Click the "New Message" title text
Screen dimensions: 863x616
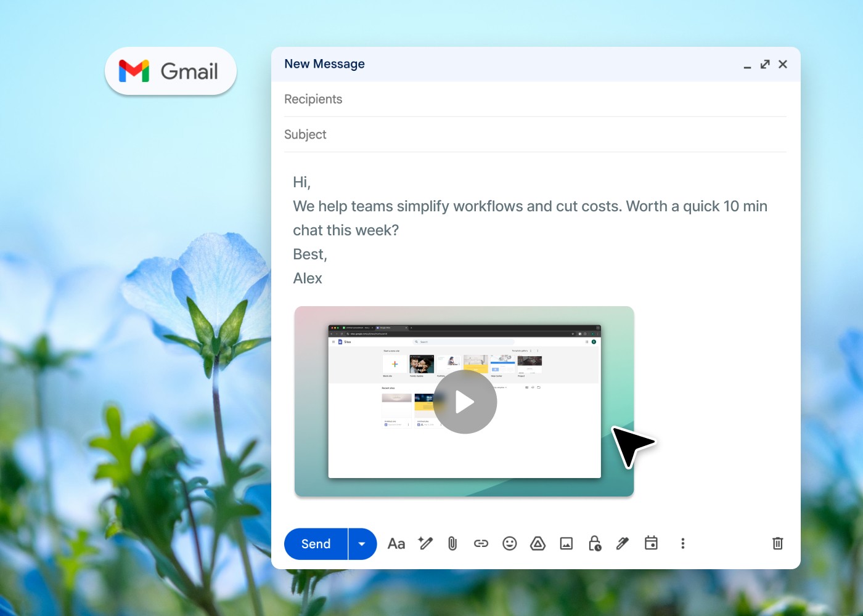[324, 64]
